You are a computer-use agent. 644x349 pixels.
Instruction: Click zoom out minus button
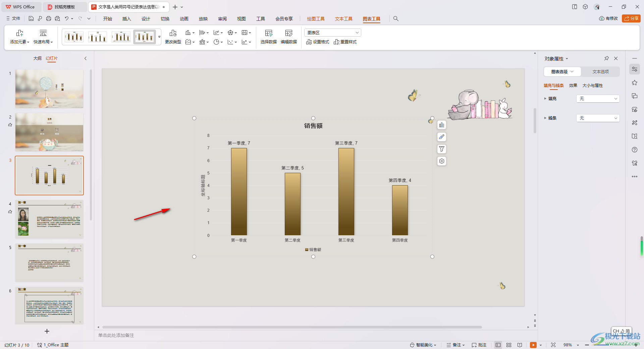pyautogui.click(x=587, y=345)
